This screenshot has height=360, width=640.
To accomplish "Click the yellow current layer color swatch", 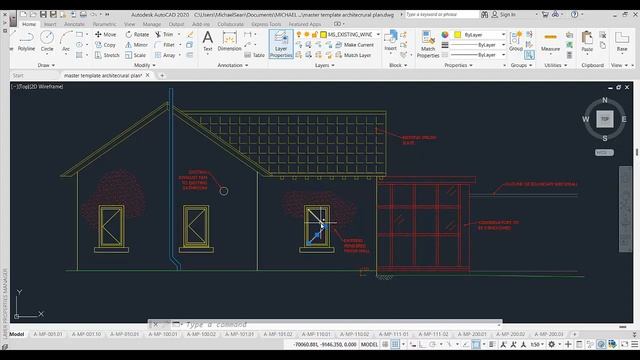I will coord(323,35).
